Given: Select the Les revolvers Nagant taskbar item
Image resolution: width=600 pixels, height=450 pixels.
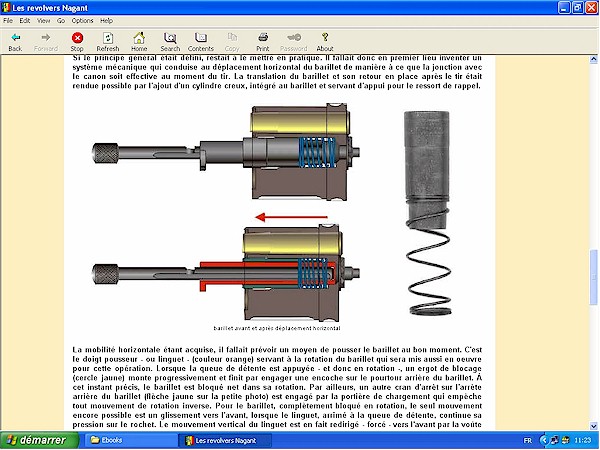Looking at the screenshot, I should (226, 440).
